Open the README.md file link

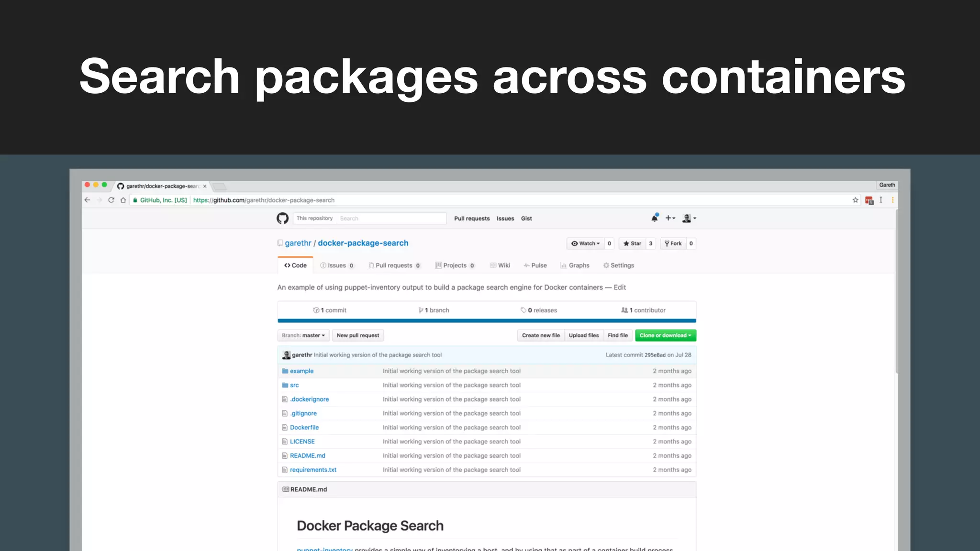point(308,456)
